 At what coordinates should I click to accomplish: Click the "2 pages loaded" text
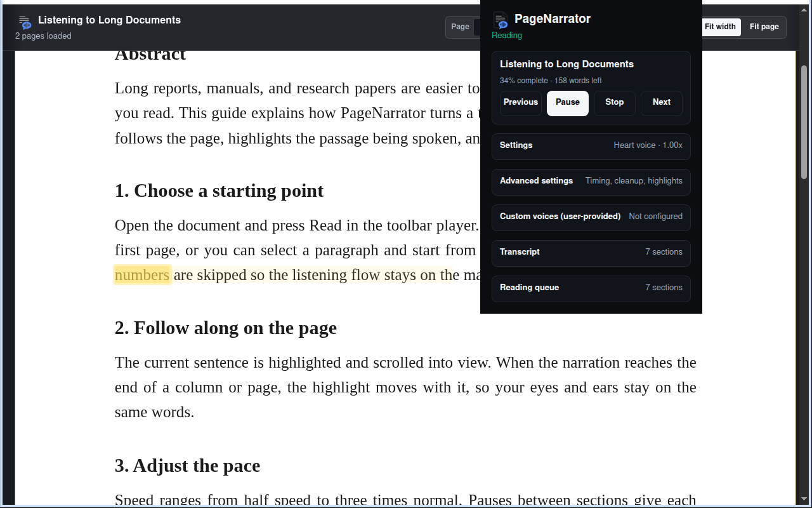point(43,36)
